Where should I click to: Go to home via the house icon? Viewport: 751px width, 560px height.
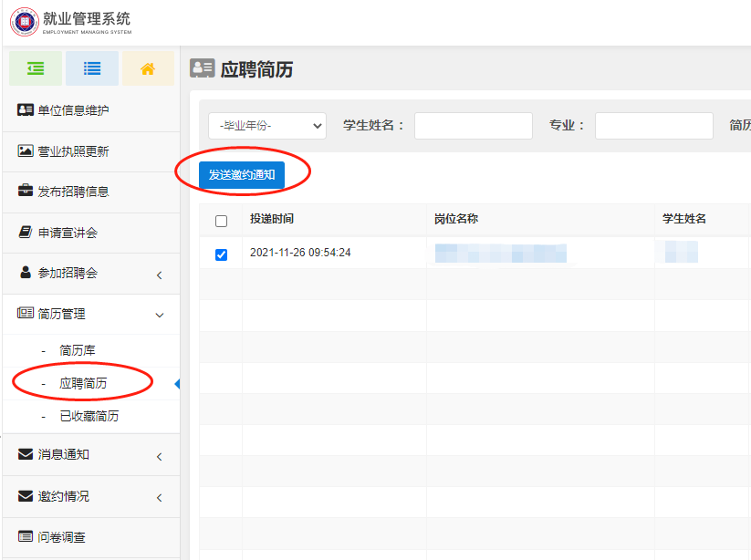pos(148,68)
